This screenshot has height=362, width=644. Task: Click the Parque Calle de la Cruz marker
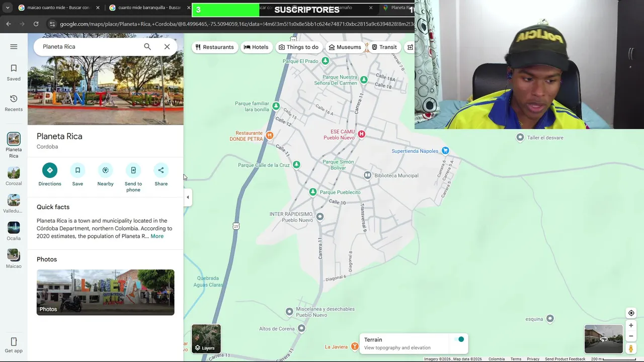[296, 164]
